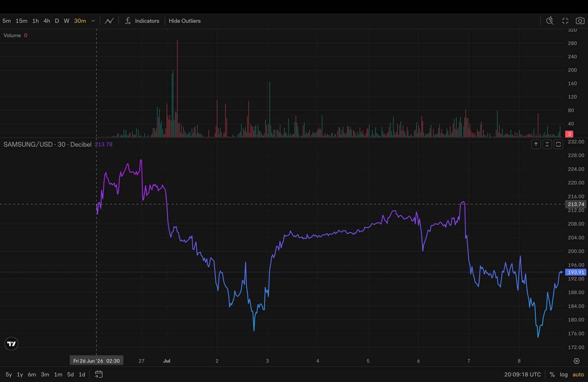Set the range to 5y
The height and width of the screenshot is (382, 588).
(9, 375)
